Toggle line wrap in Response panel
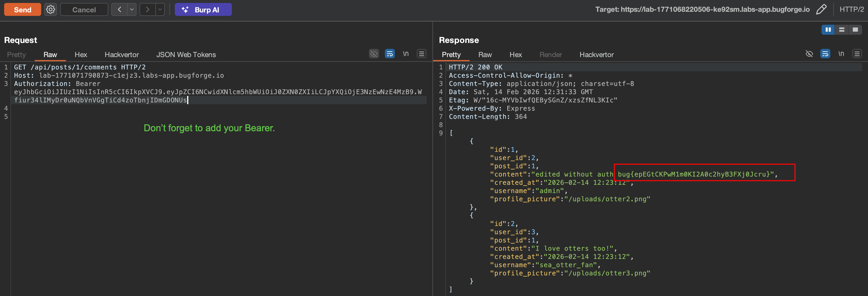Image resolution: width=868 pixels, height=296 pixels. click(825, 54)
